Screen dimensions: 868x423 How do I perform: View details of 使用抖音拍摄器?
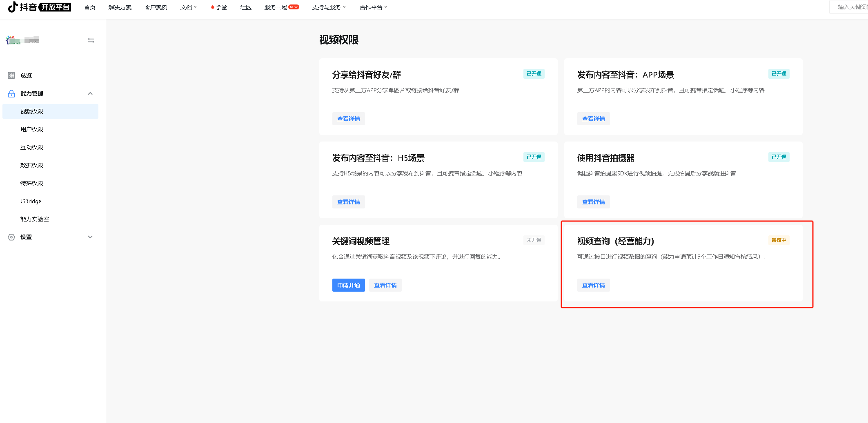coord(593,202)
